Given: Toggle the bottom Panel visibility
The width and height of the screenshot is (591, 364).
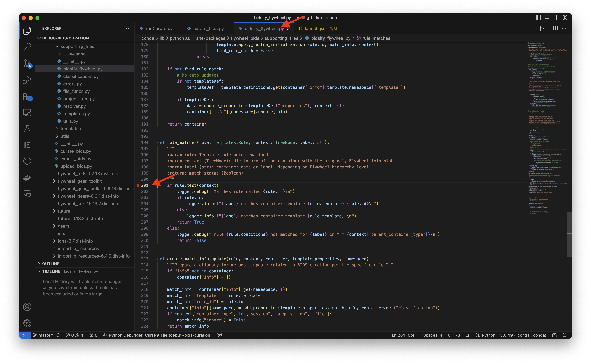Looking at the screenshot, I should (547, 18).
